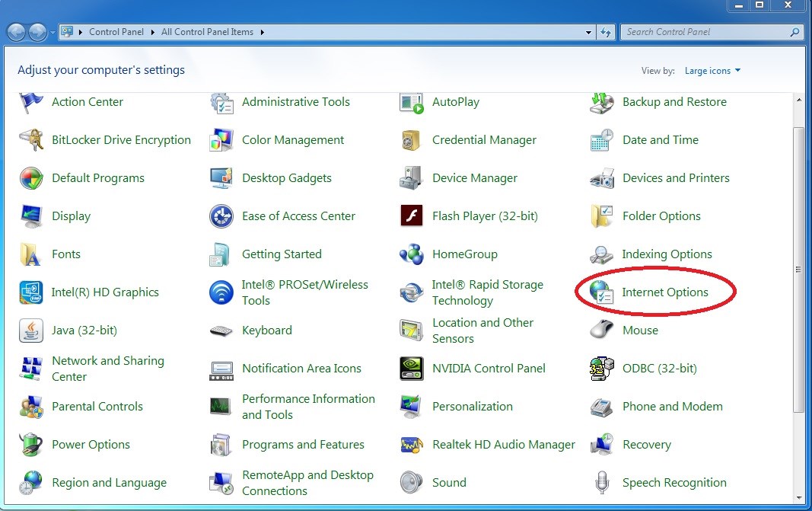The height and width of the screenshot is (511, 812).
Task: Open the Programs and Features link
Action: click(x=303, y=445)
